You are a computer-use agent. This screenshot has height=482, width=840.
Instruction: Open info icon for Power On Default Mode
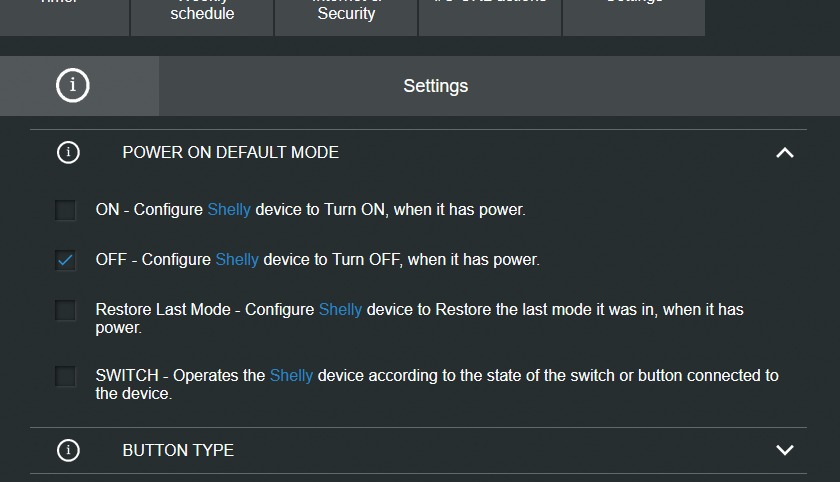[x=68, y=153]
